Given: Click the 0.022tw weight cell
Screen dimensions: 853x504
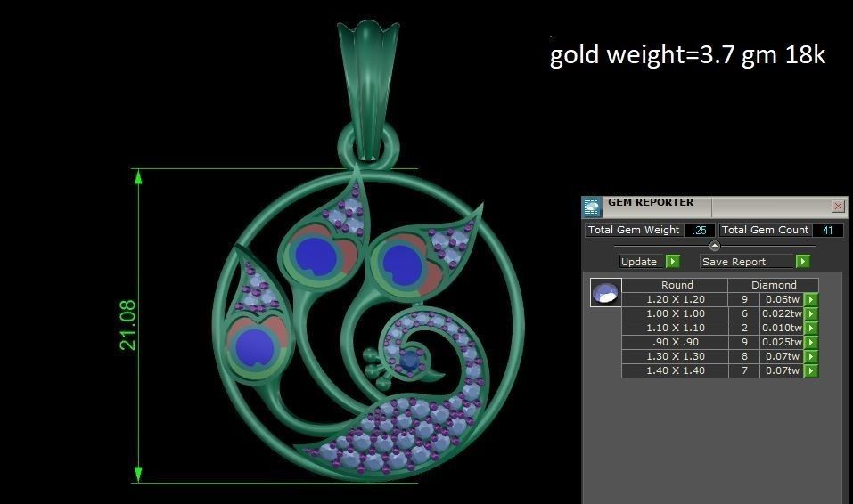Looking at the screenshot, I should click(782, 313).
